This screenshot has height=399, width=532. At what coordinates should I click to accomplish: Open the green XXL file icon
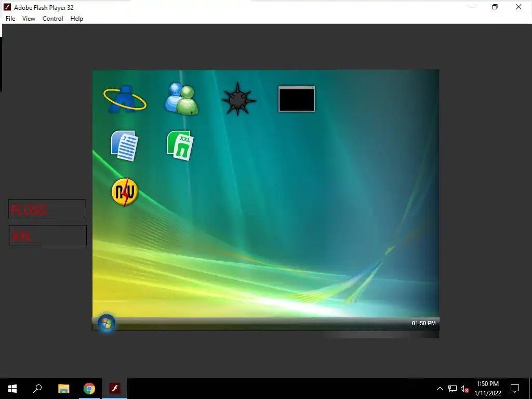click(180, 145)
